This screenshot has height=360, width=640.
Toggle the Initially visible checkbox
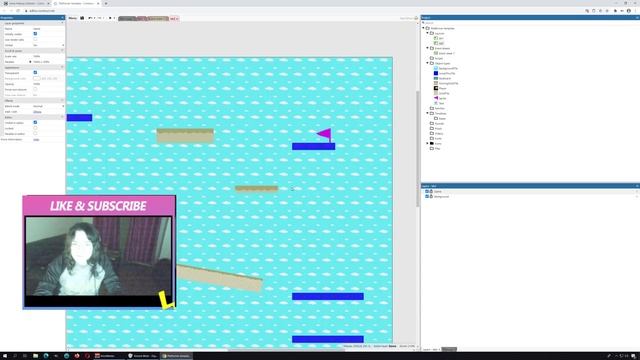[x=35, y=34]
